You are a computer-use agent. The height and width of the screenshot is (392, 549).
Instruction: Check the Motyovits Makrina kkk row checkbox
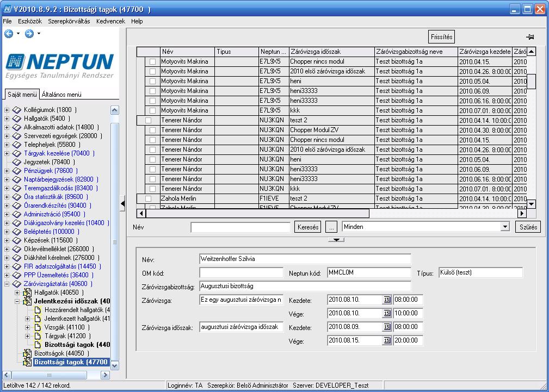pos(153,110)
